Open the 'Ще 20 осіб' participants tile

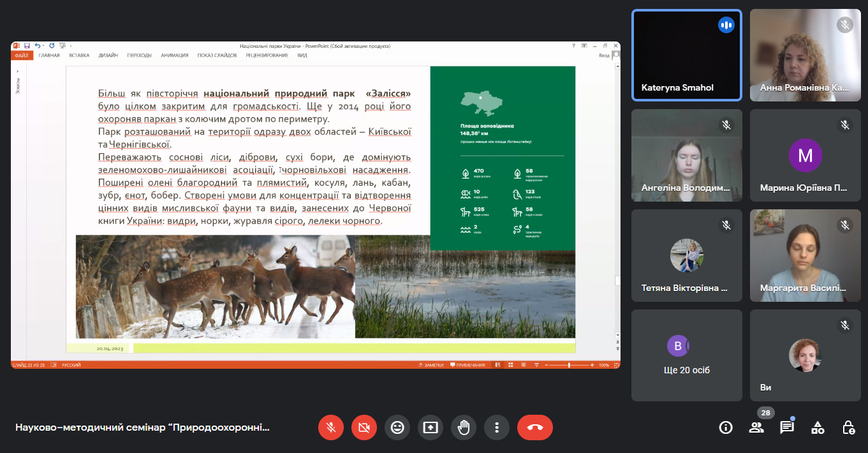tap(686, 355)
